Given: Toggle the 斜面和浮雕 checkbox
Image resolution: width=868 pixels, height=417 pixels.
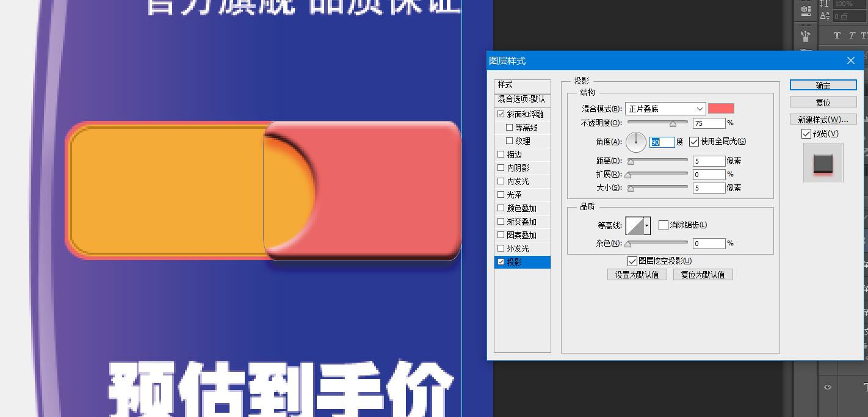Looking at the screenshot, I should coord(501,114).
